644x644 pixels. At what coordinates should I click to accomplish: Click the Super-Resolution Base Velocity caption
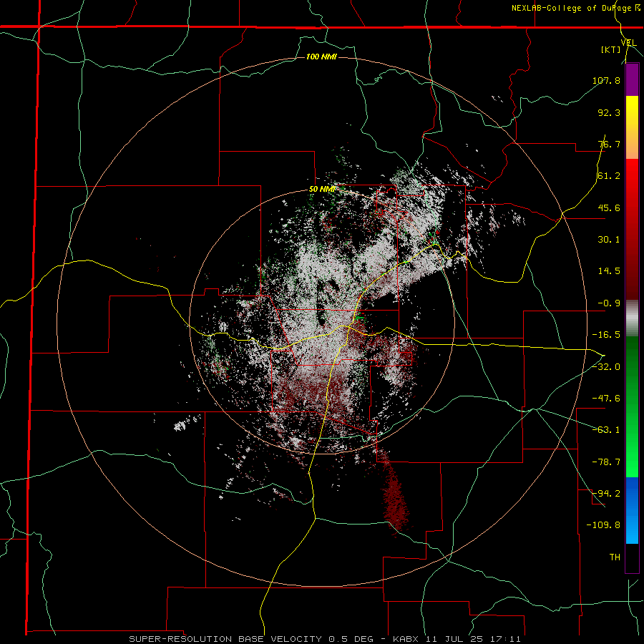coord(324,639)
